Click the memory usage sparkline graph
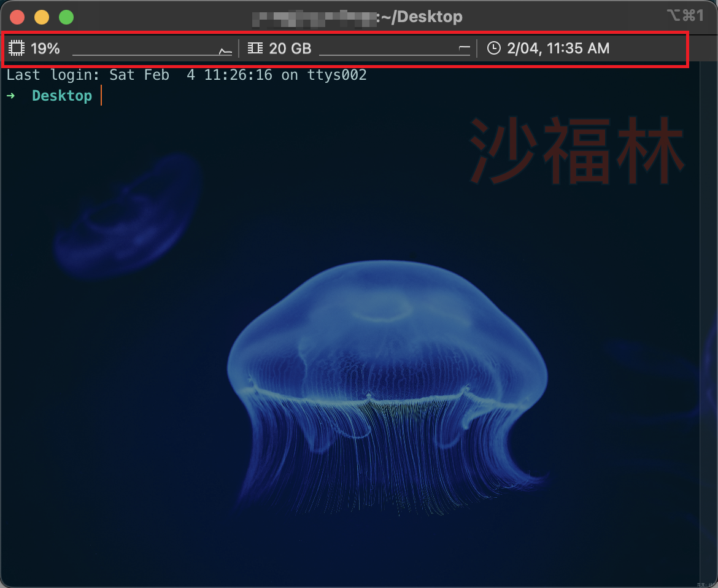Screen dimensions: 718x588 tap(395, 50)
